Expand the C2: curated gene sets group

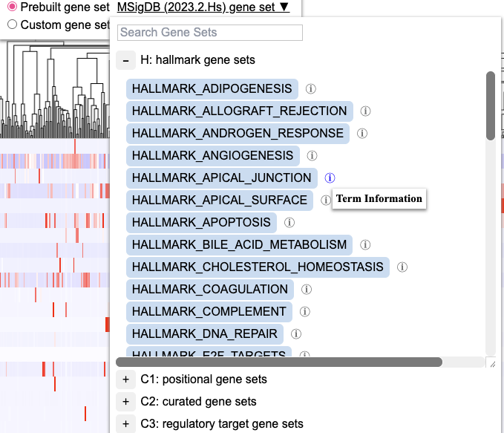[125, 402]
